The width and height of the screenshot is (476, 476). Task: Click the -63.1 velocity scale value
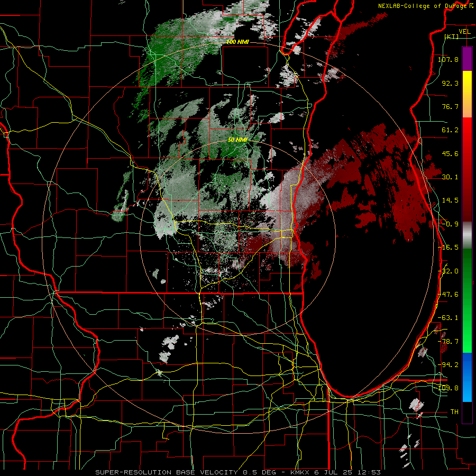(x=448, y=317)
